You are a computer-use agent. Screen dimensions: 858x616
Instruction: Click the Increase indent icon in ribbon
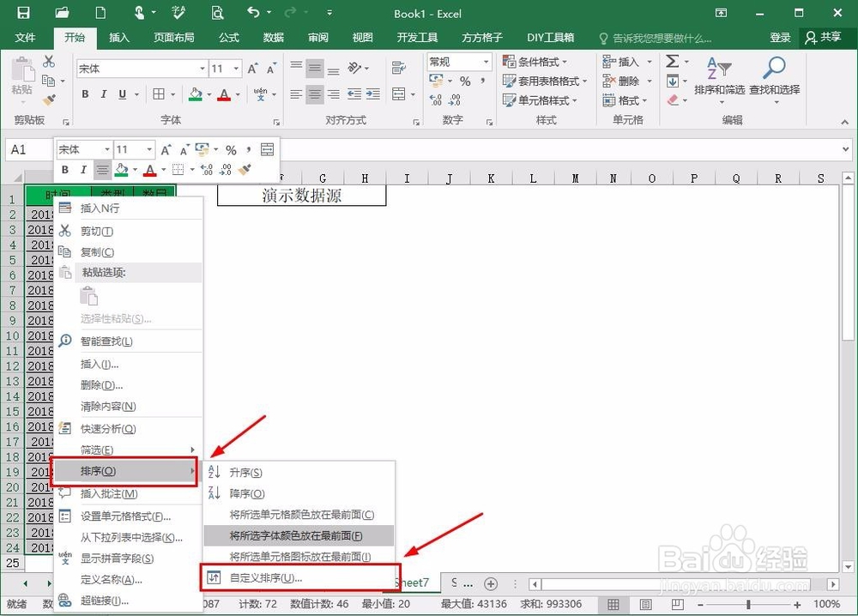click(x=373, y=94)
